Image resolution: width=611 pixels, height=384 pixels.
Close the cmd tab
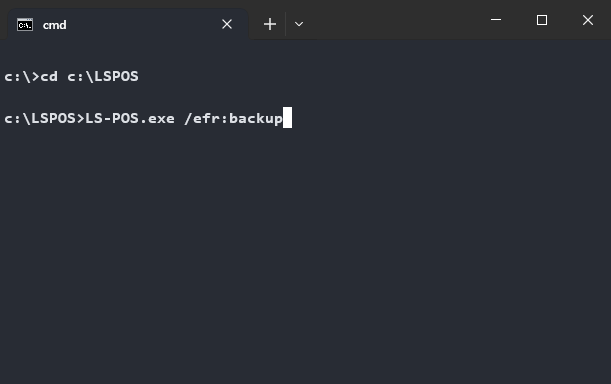pyautogui.click(x=227, y=24)
